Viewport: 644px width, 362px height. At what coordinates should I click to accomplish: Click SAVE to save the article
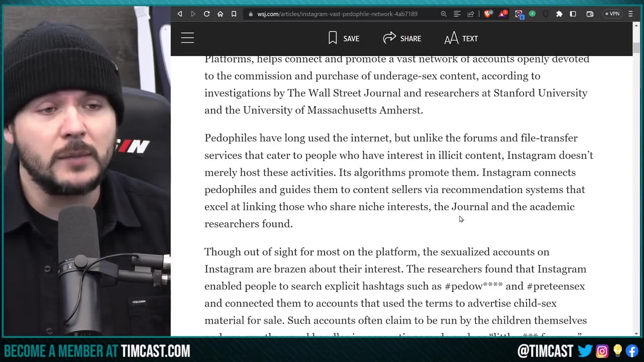pos(344,38)
